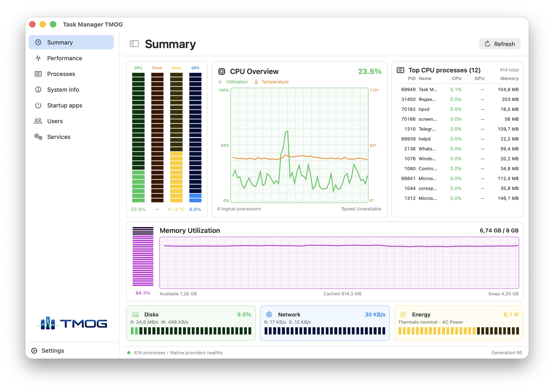Click the CPU vertical bar meter
Screen dimensions: 554x392
(x=138, y=137)
